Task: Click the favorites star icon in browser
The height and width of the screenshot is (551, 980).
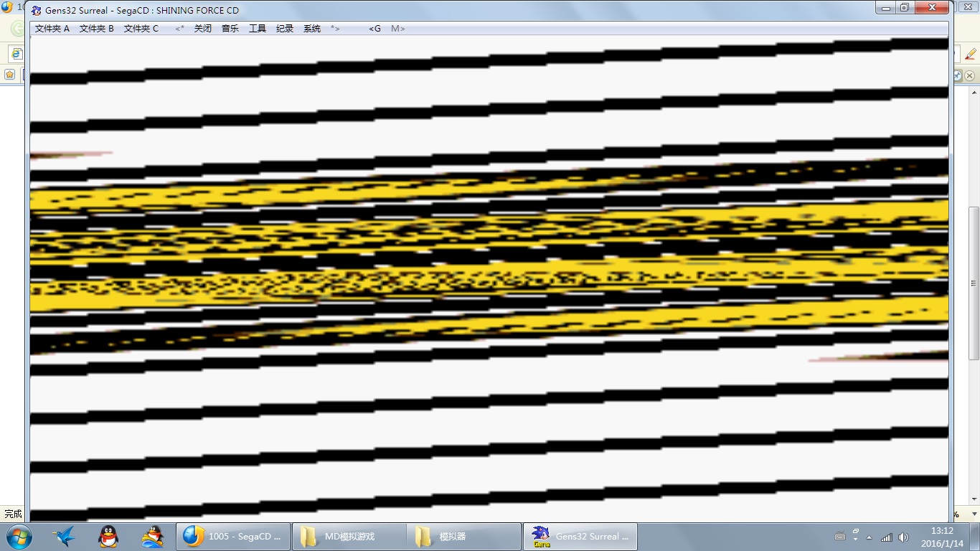Action: point(9,74)
